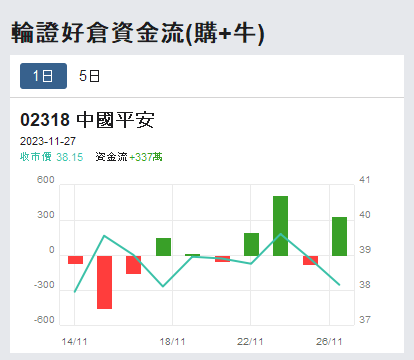Click the 22/11 x-axis date label
The height and width of the screenshot is (360, 414).
[x=250, y=342]
